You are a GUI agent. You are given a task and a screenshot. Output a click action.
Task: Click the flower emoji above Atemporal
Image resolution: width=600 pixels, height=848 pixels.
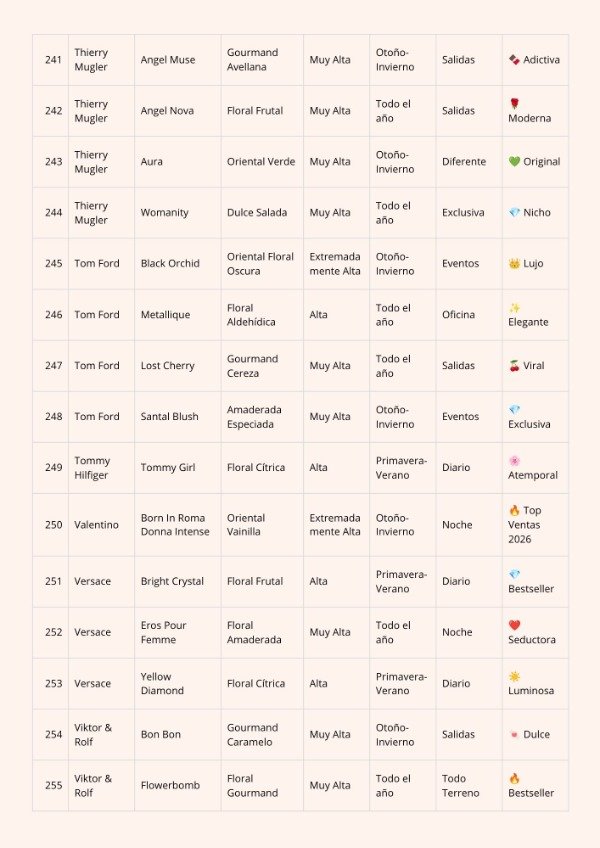(x=514, y=461)
